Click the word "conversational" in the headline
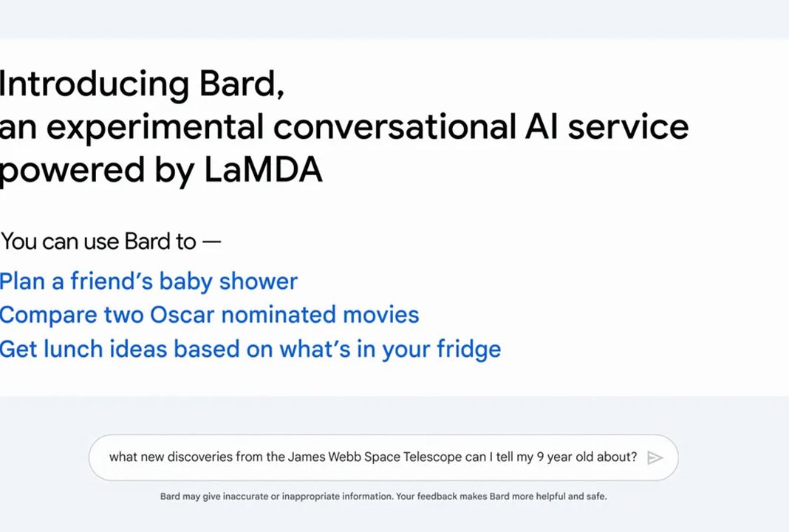Viewport: 789px width, 532px height. click(x=395, y=126)
